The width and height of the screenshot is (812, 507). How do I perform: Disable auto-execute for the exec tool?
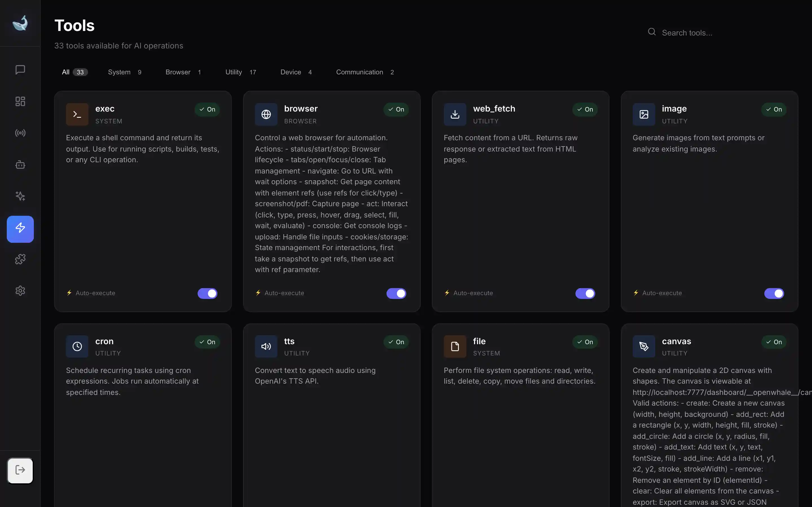(x=207, y=293)
